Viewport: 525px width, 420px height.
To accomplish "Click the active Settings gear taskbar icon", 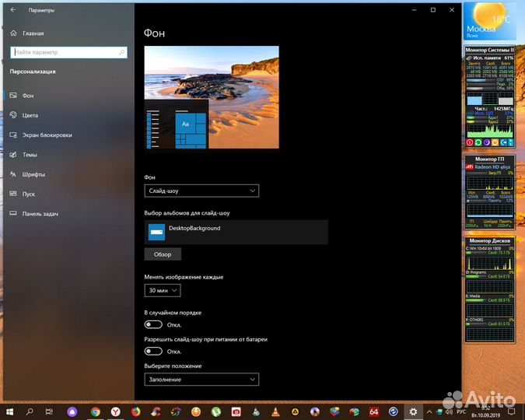I will point(413,411).
